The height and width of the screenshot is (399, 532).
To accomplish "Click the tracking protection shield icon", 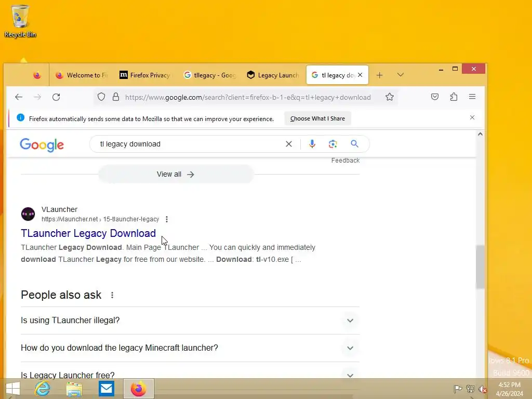I will coord(101,97).
